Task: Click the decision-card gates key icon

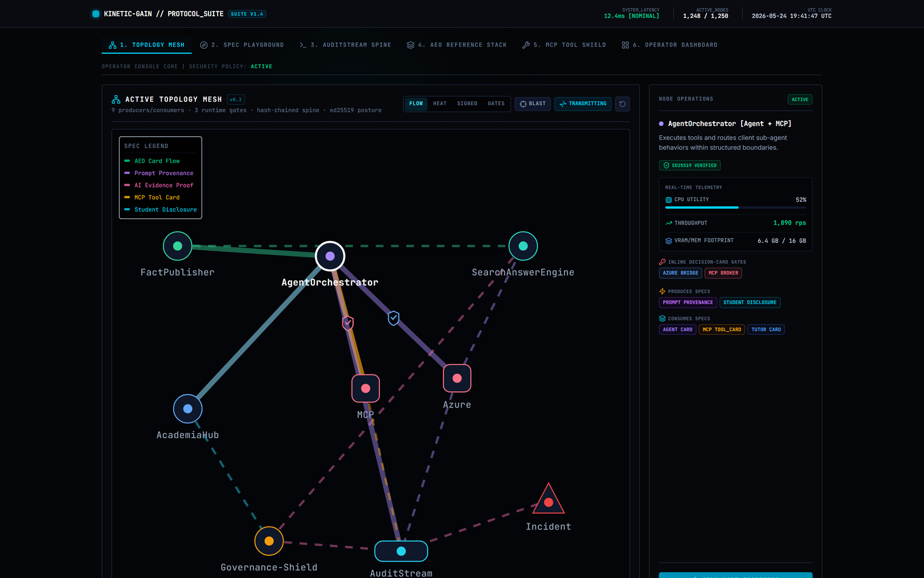Action: [x=662, y=262]
